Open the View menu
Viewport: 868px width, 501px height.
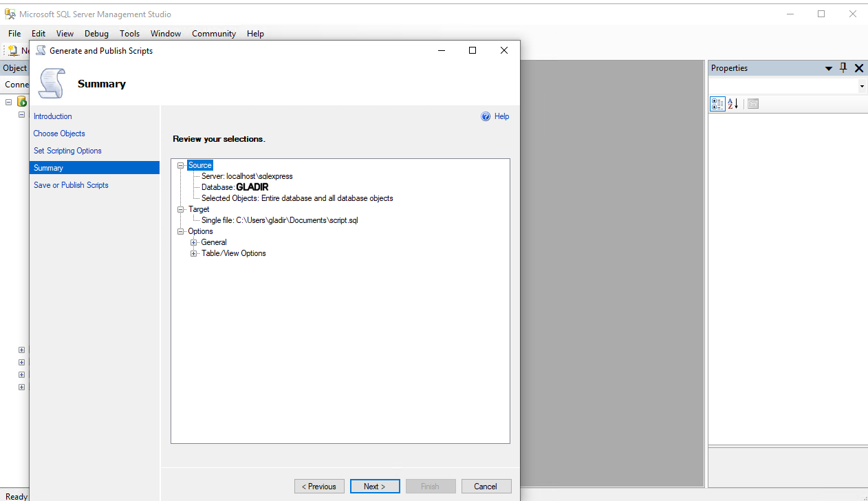(65, 33)
